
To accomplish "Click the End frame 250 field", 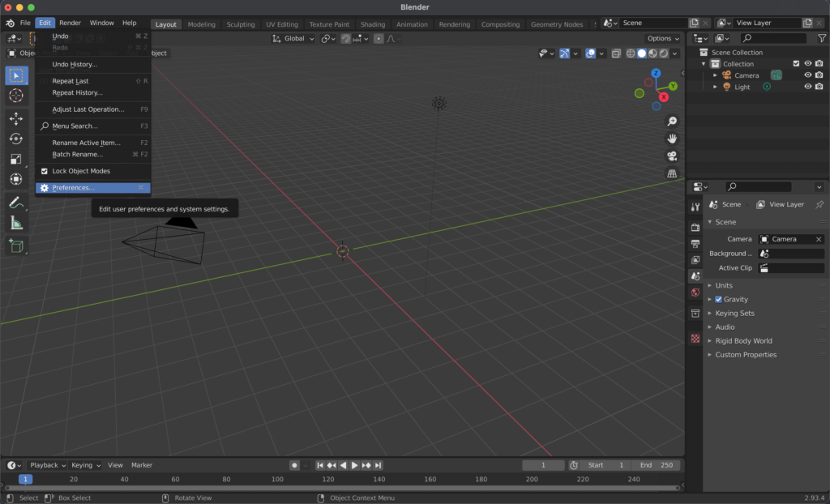I will click(x=656, y=465).
